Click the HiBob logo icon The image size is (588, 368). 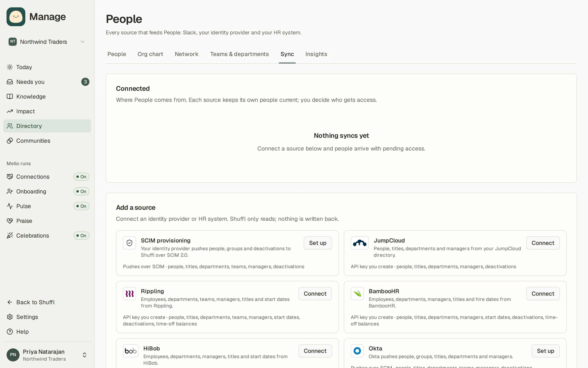click(x=131, y=351)
